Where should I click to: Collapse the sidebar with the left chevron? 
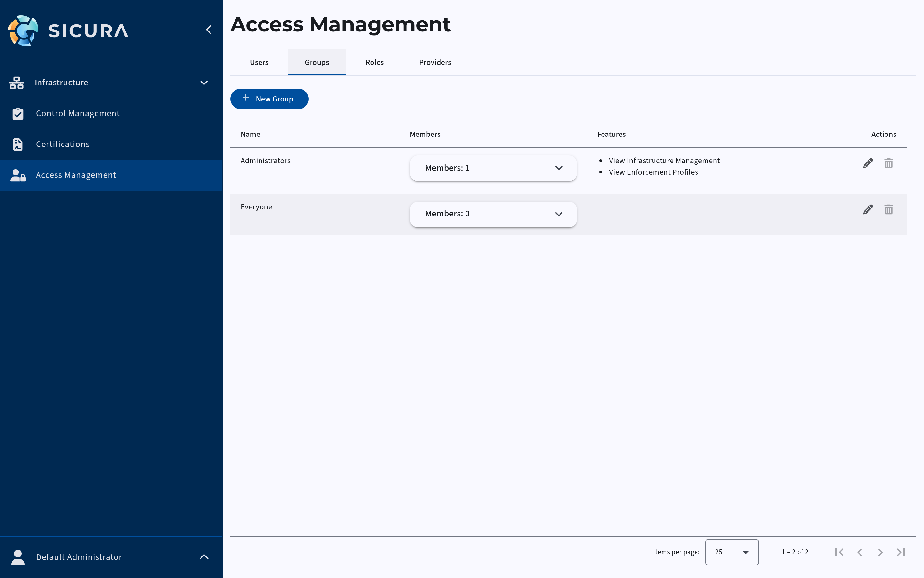point(209,30)
